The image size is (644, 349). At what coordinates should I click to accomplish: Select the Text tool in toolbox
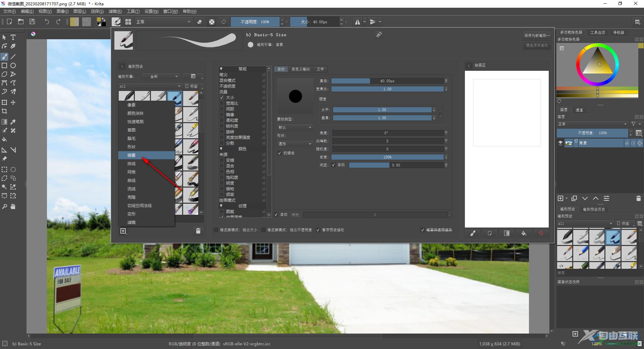pyautogui.click(x=13, y=37)
